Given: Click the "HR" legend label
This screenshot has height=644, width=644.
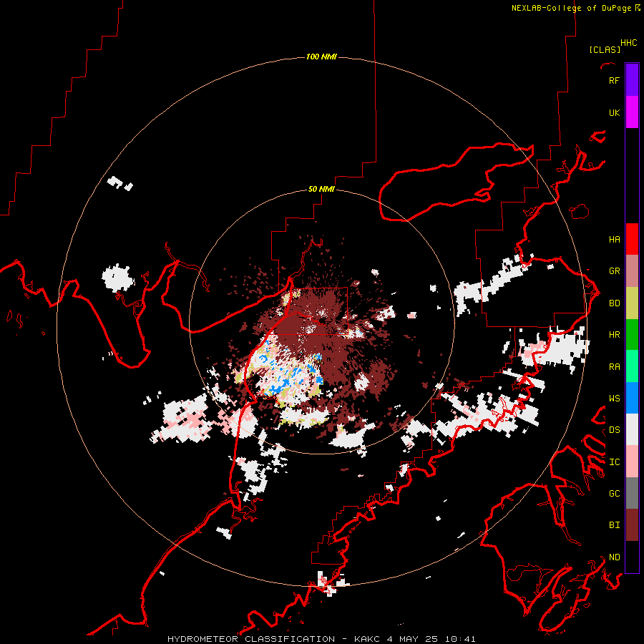Looking at the screenshot, I should tap(614, 335).
